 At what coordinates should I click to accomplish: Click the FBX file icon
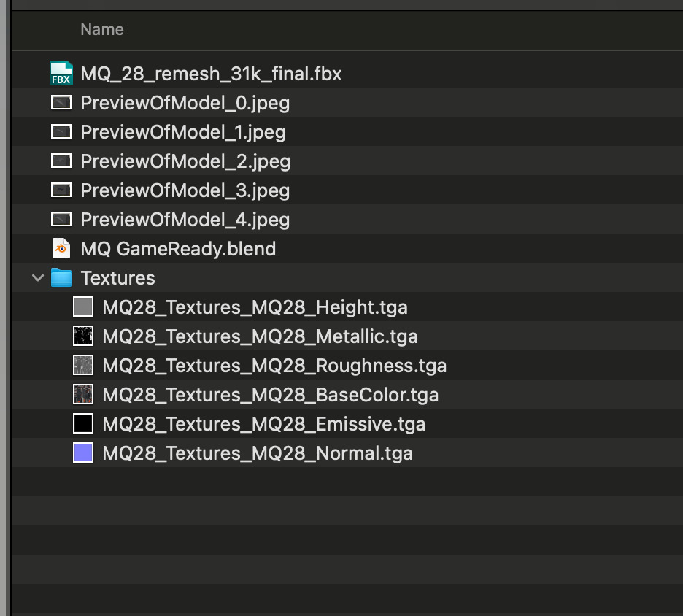pos(61,74)
